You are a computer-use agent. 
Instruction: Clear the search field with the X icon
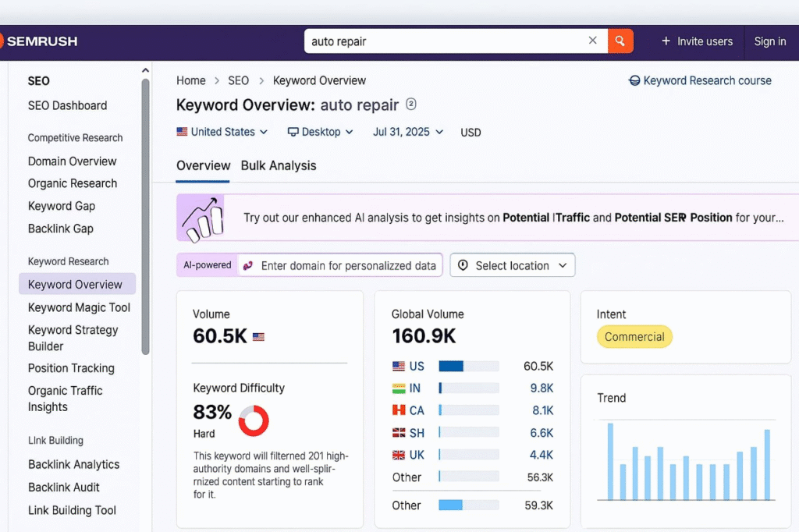click(593, 41)
